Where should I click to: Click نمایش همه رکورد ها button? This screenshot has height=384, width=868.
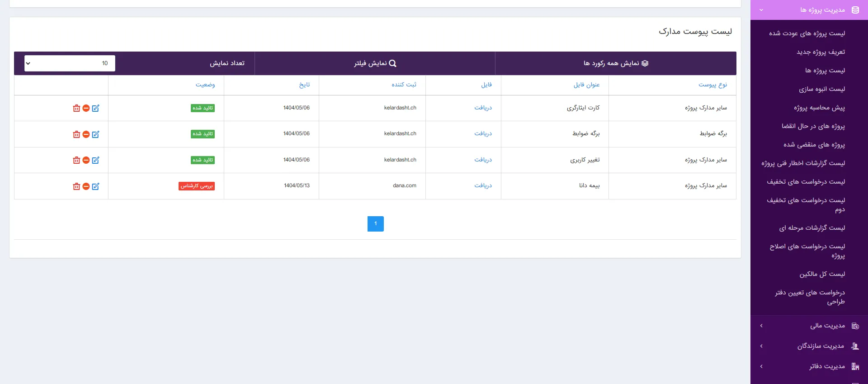click(x=616, y=63)
